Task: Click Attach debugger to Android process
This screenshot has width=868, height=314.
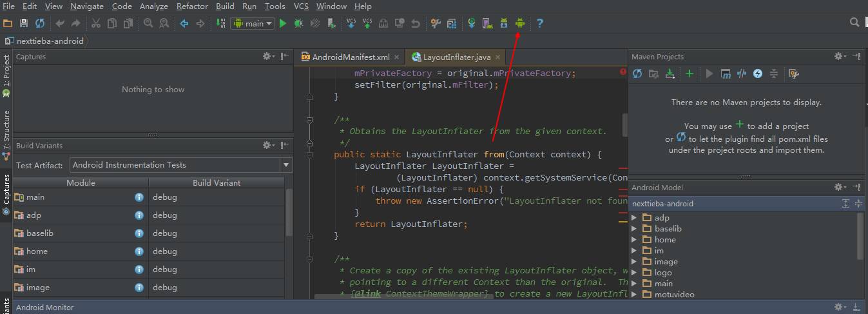Action: [x=331, y=23]
